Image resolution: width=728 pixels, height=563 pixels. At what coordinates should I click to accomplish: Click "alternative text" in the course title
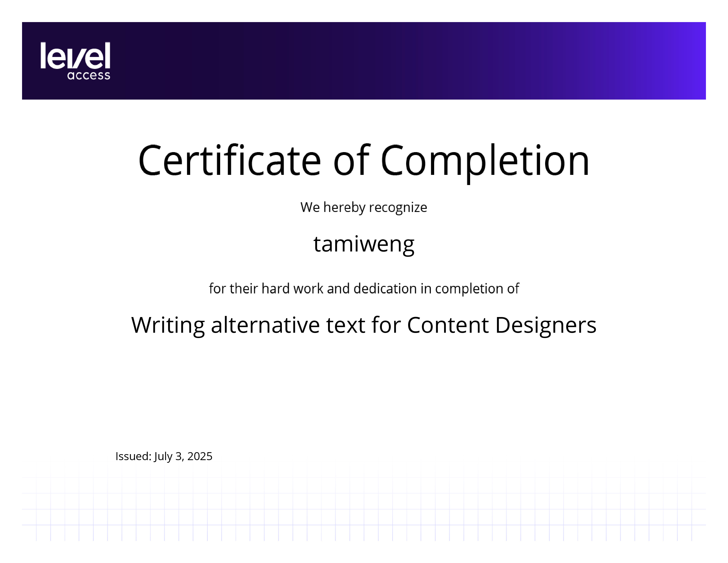coord(288,325)
